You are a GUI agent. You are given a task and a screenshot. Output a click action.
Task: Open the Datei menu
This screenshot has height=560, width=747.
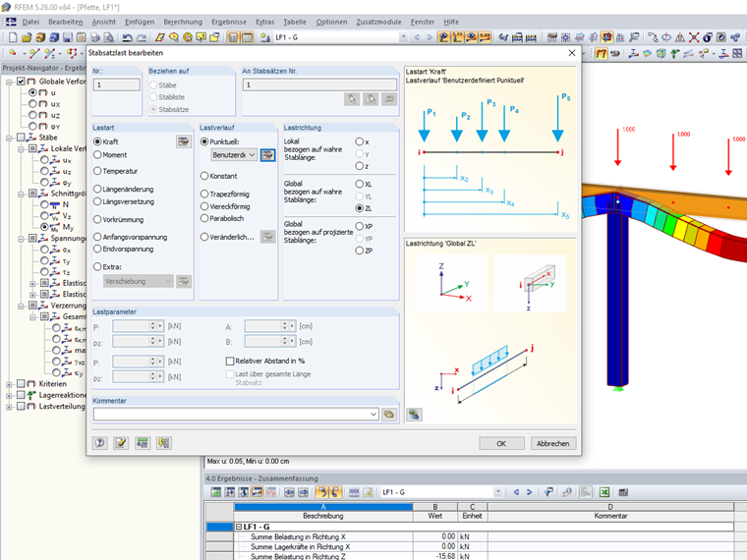pyautogui.click(x=30, y=22)
